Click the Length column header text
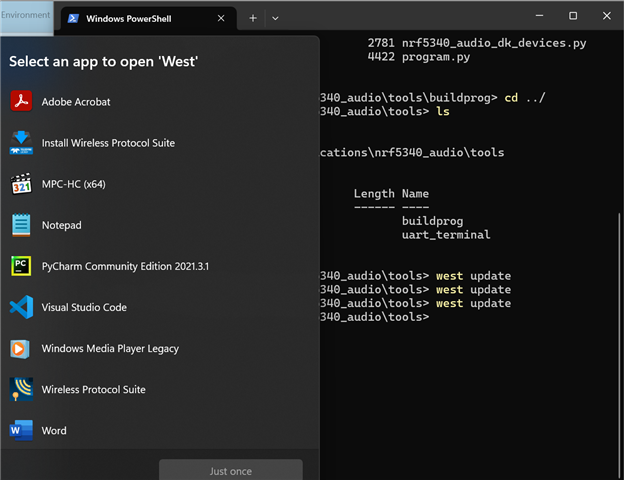 374,193
